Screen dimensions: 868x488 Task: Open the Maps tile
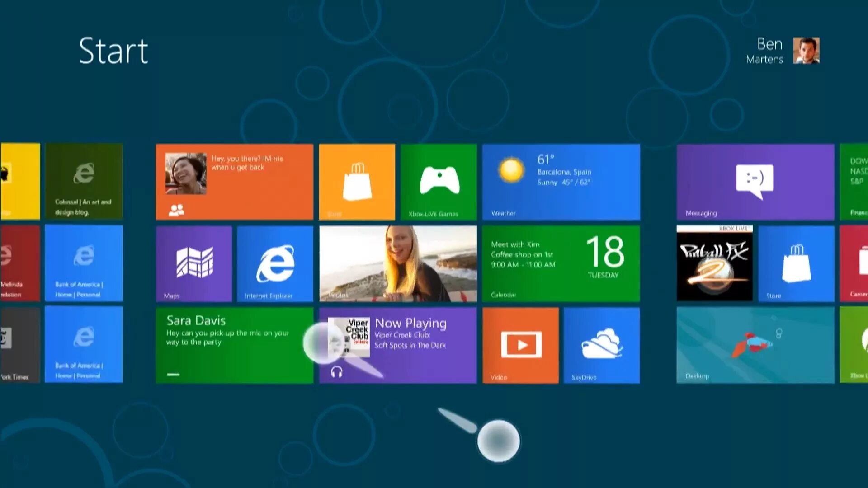[194, 264]
